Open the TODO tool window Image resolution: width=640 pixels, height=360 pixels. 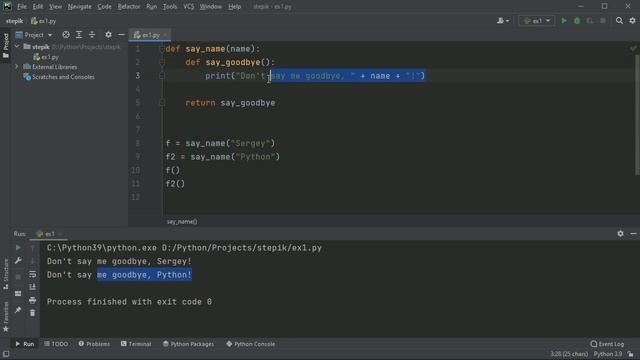[56, 344]
